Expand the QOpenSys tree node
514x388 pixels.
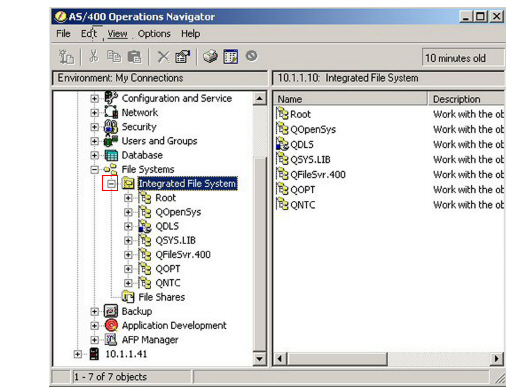click(128, 212)
